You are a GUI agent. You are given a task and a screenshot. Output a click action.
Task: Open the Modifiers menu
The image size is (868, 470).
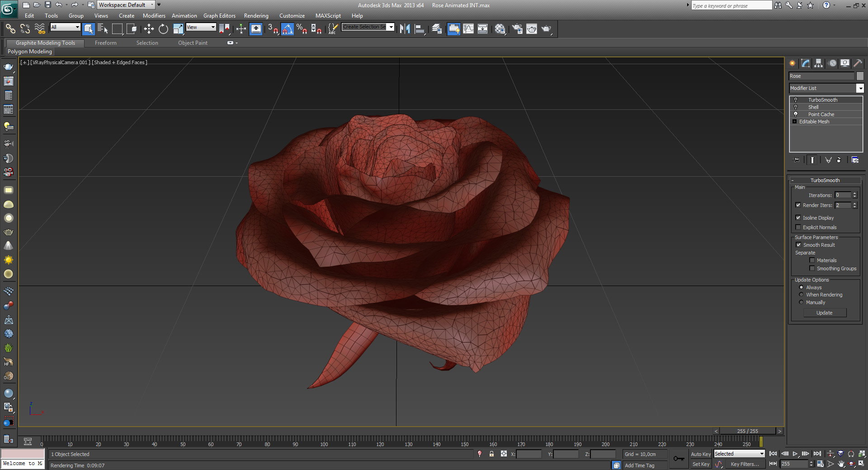click(x=154, y=15)
